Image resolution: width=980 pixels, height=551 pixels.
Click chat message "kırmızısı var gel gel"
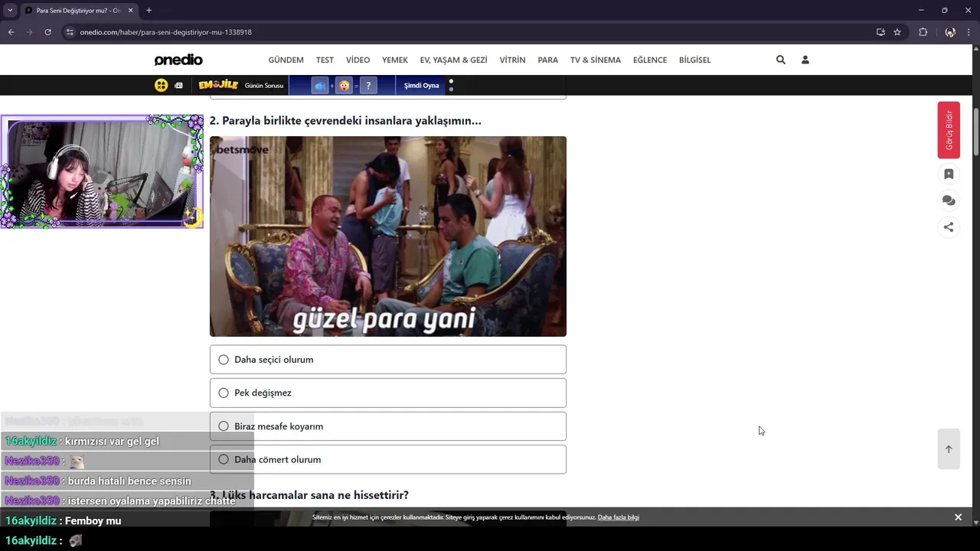(x=113, y=442)
